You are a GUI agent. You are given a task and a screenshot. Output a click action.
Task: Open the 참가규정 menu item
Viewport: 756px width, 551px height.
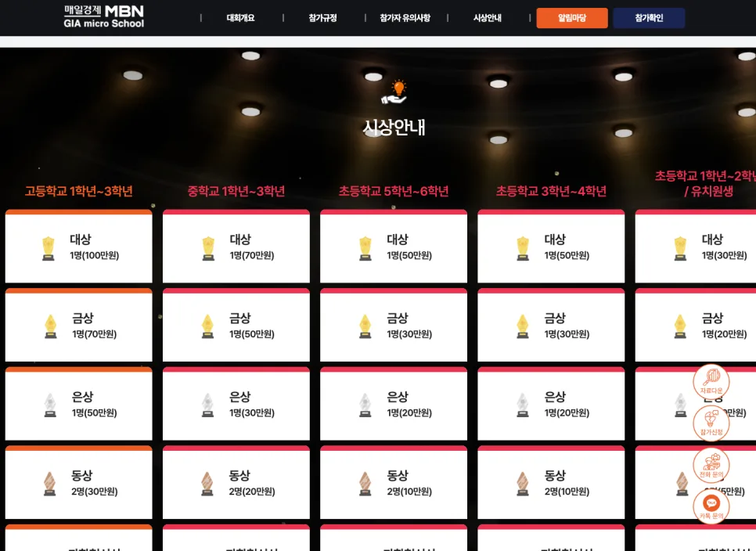pyautogui.click(x=322, y=18)
